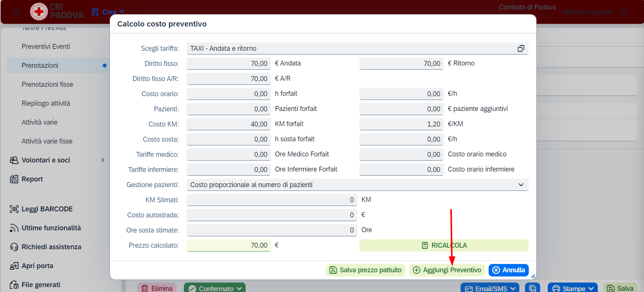Screen dimensions: 644x292
Task: Open the Confermato status dropdown
Action: [215, 288]
